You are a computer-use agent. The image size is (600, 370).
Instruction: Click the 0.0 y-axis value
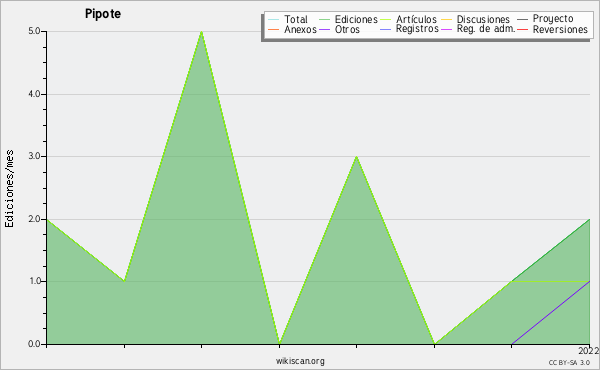pos(34,344)
